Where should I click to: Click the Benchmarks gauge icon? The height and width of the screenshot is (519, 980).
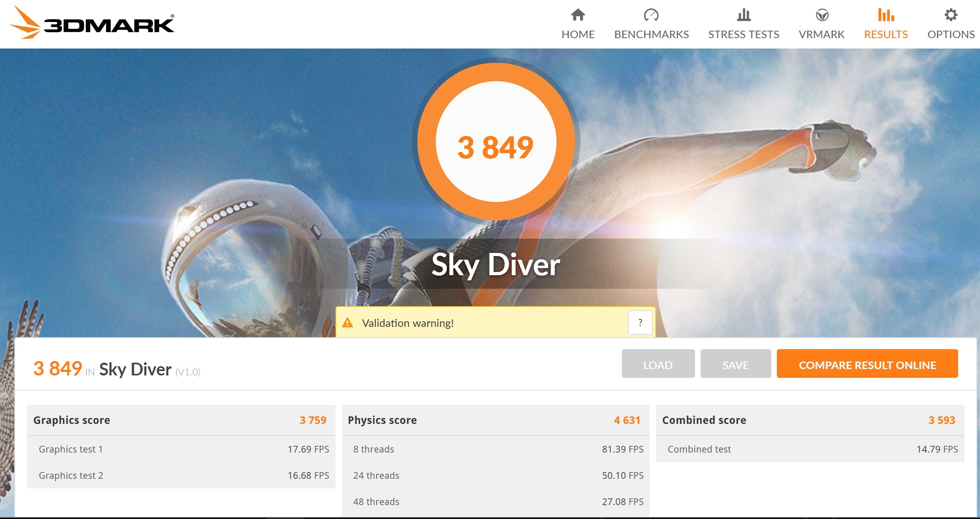[651, 15]
